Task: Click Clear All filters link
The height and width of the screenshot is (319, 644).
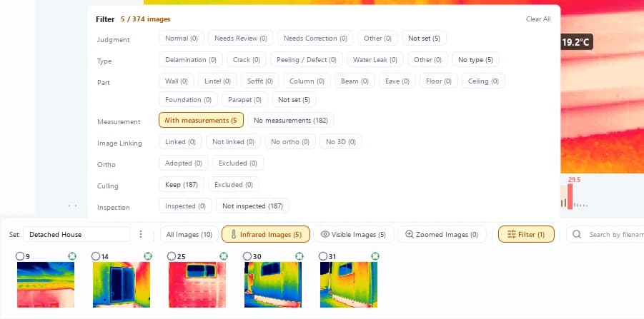Action: 538,19
